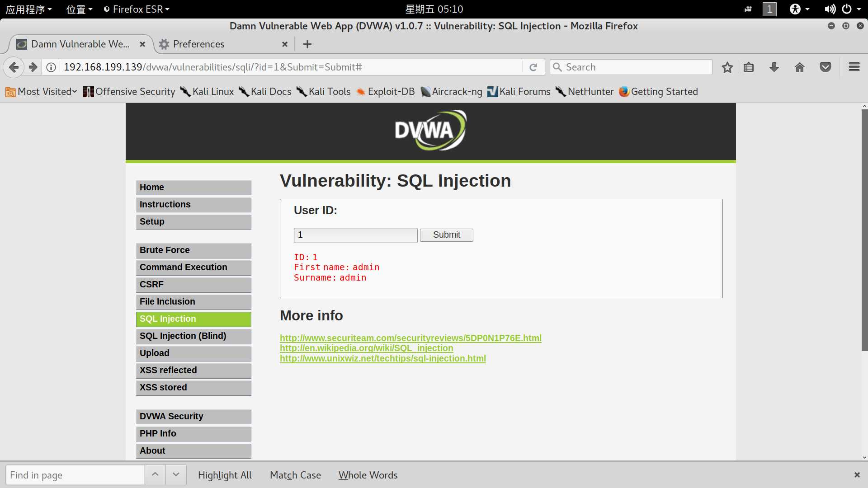Click the Find in page field
868x488 pixels.
point(75,475)
